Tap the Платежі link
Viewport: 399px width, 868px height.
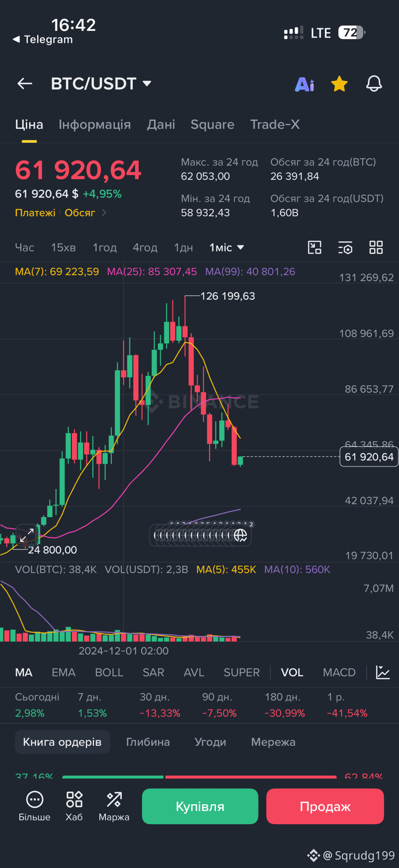tap(35, 213)
